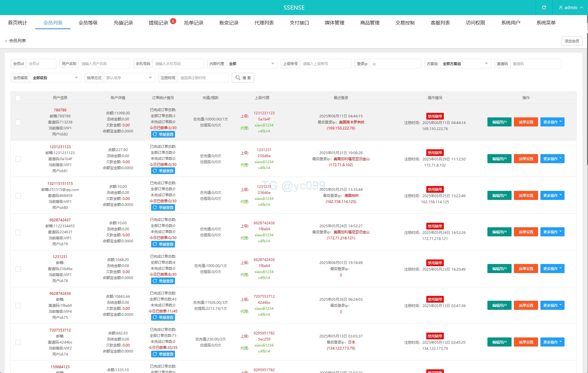
Task: Click 单量重置 refresh icon for user 789789
Action: pos(155,134)
